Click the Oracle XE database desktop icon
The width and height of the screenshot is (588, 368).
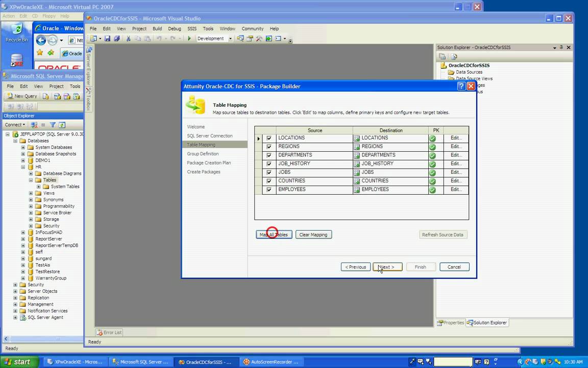pos(16,60)
